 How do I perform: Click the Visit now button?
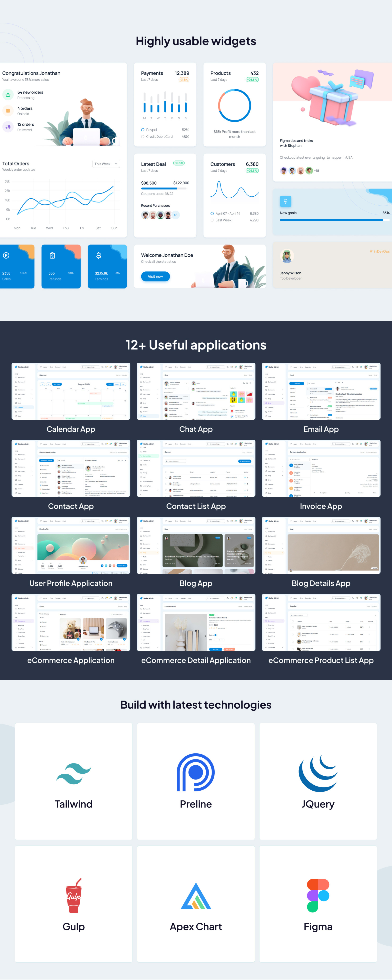[x=155, y=277]
